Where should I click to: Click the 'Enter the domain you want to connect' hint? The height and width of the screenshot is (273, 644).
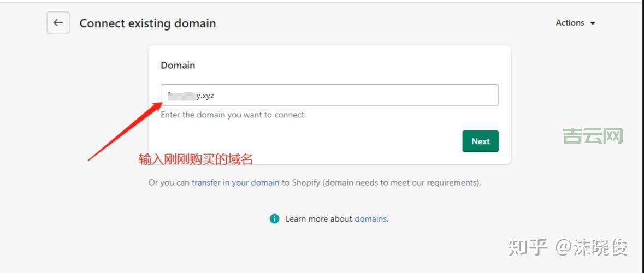[x=233, y=115]
